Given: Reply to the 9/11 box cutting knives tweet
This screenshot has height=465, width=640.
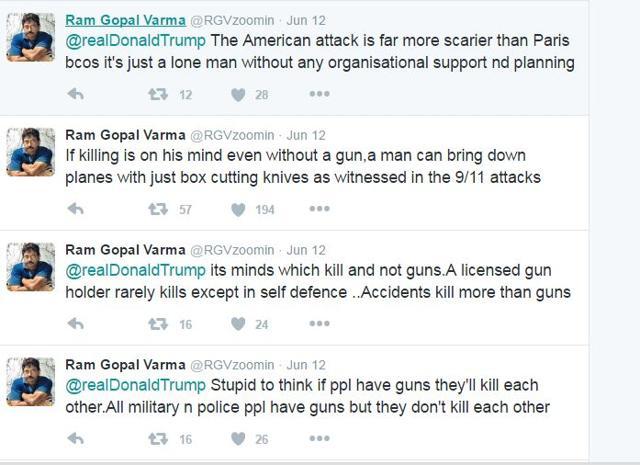Looking at the screenshot, I should point(75,210).
